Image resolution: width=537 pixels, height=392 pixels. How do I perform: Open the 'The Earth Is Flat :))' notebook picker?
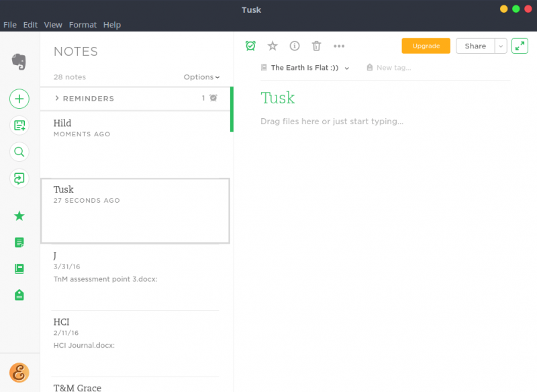tap(304, 68)
